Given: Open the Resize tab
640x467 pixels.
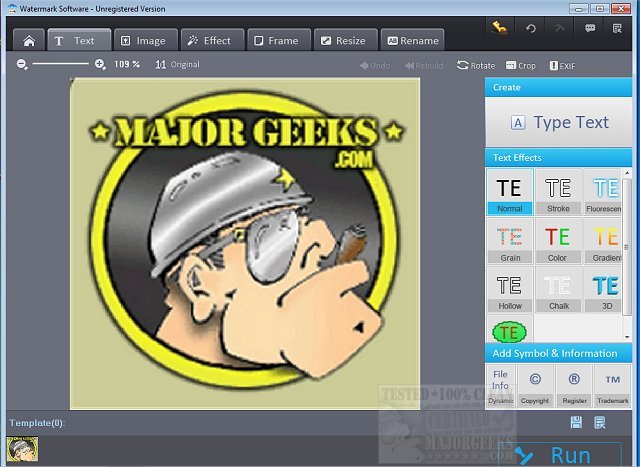Looking at the screenshot, I should click(345, 40).
